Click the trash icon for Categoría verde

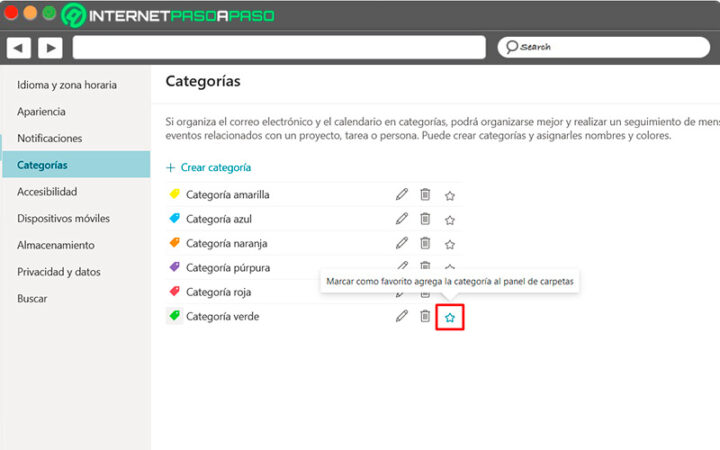[x=425, y=316]
